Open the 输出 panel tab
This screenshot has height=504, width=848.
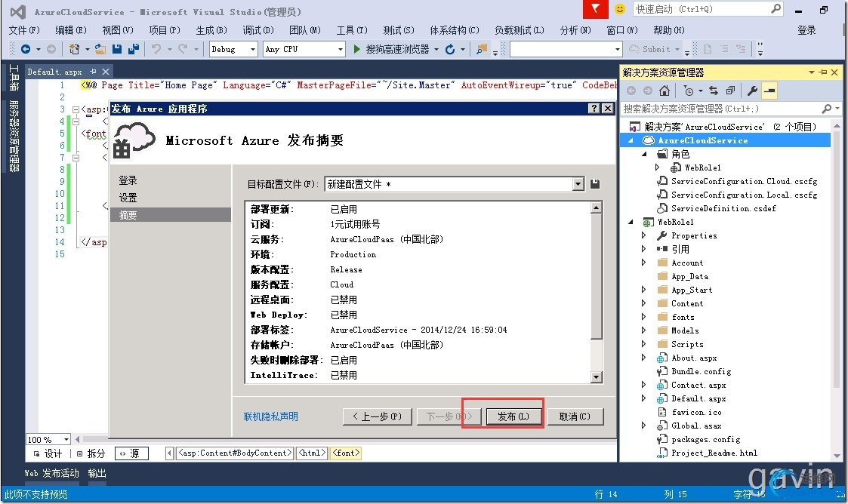click(97, 473)
